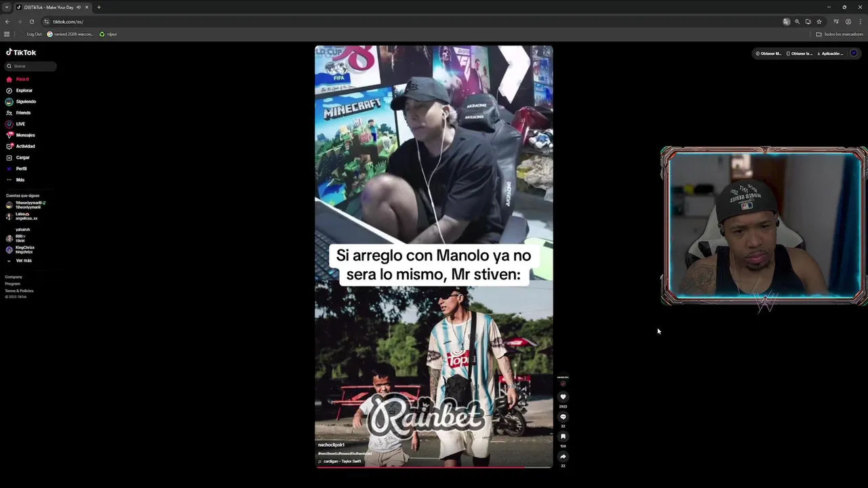Open the Aplicación... download button

point(830,54)
